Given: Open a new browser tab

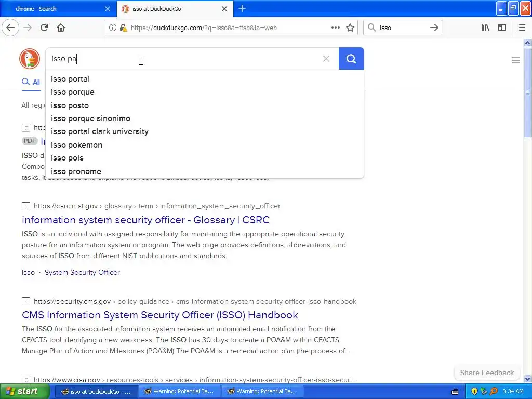Looking at the screenshot, I should 242,8.
